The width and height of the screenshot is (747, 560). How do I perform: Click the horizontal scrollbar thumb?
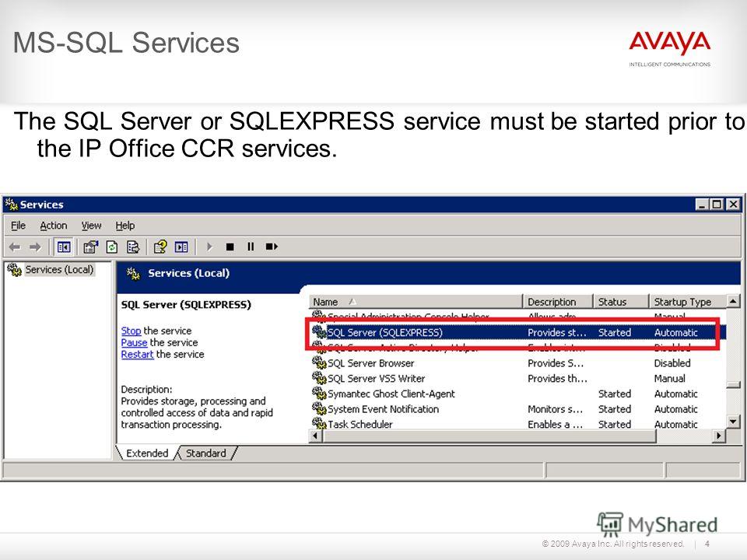click(489, 436)
